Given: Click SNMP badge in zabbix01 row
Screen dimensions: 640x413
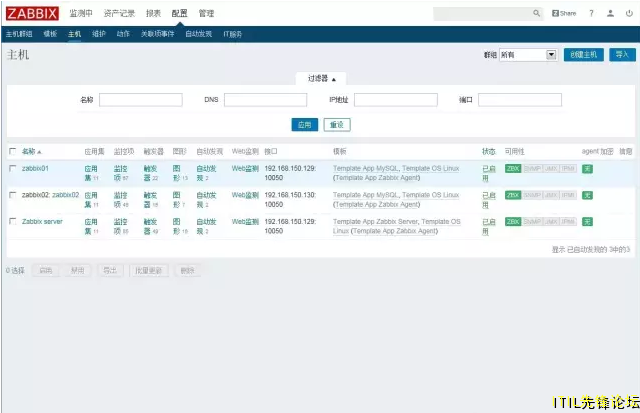Looking at the screenshot, I should (x=532, y=169).
